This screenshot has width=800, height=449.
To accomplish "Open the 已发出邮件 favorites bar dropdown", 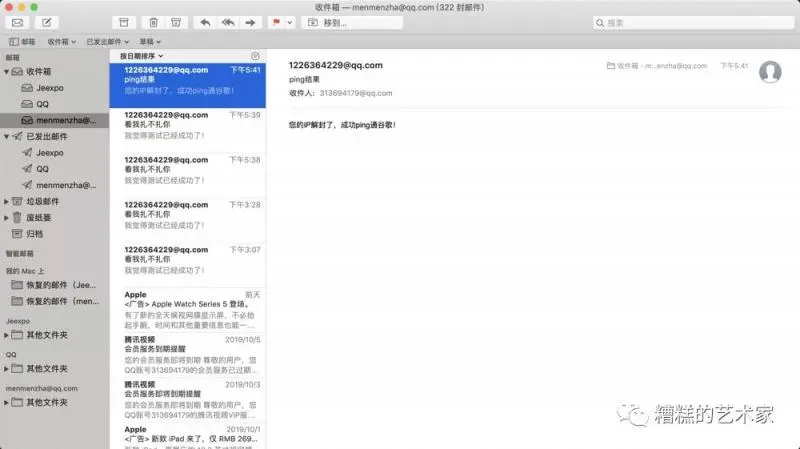I will [x=108, y=41].
